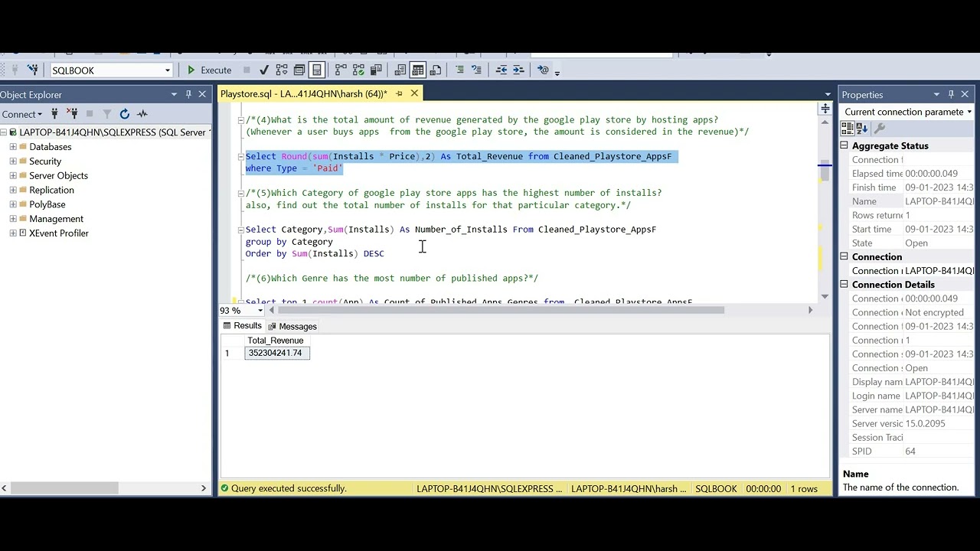Image resolution: width=980 pixels, height=551 pixels.
Task: Collapse the LAPTOP-B41J4QHN\SQLEXPRESS server node
Action: pyautogui.click(x=4, y=132)
